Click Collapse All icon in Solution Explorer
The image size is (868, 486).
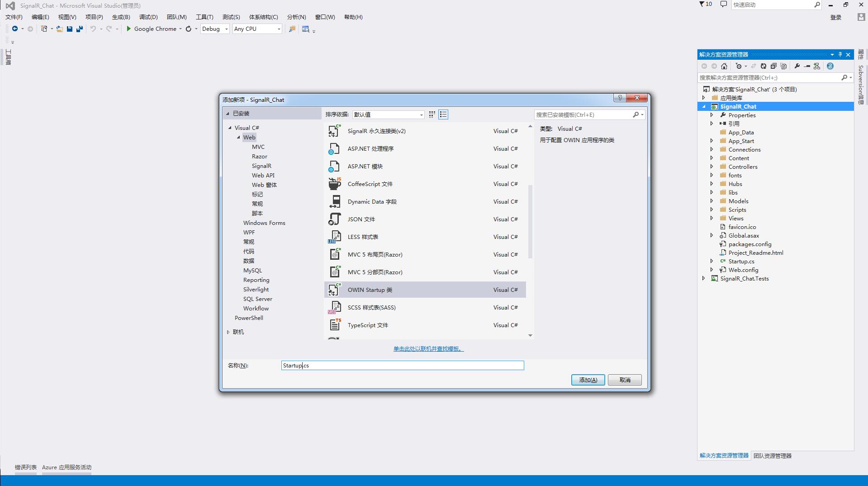[773, 66]
